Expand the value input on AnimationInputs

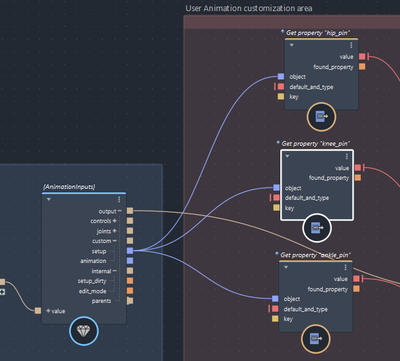click(x=48, y=311)
